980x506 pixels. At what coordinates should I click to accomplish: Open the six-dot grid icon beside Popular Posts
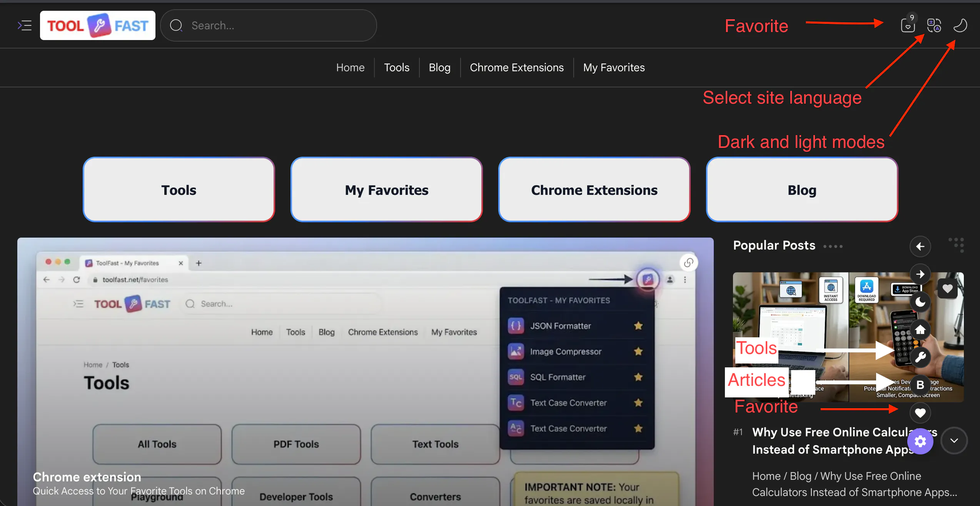click(957, 245)
